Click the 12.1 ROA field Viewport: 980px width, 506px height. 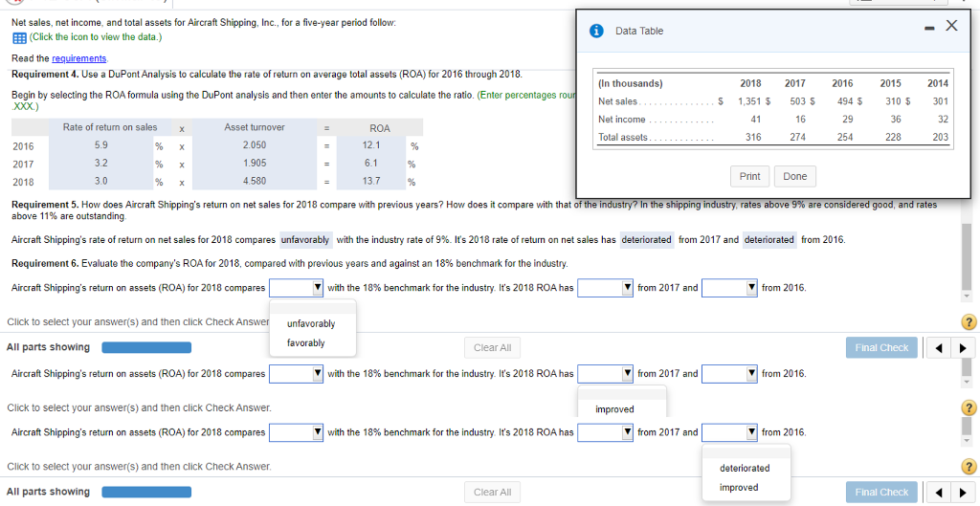point(372,146)
